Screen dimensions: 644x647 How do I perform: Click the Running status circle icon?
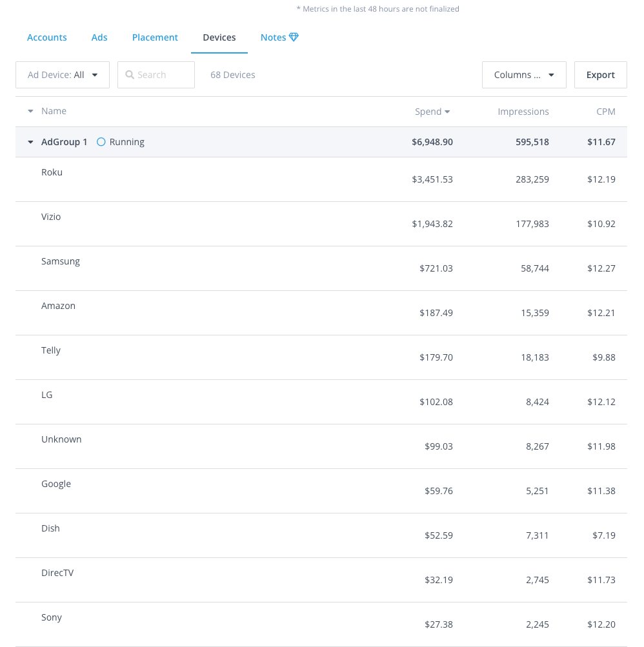click(x=101, y=142)
